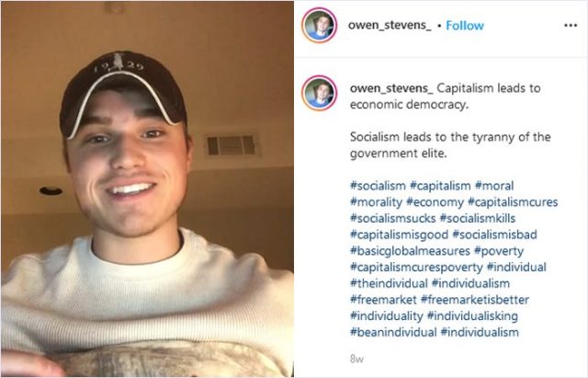
Task: Open the #individualisking hashtag
Action: coord(472,316)
